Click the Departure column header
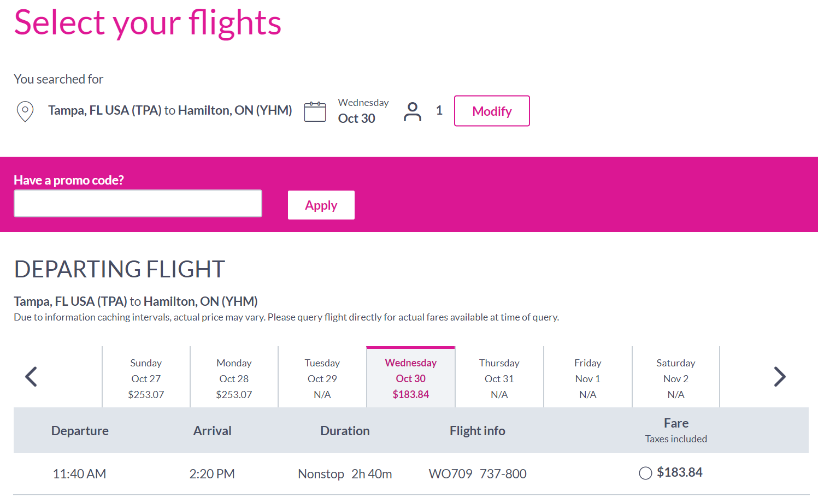The width and height of the screenshot is (818, 504). tap(80, 430)
